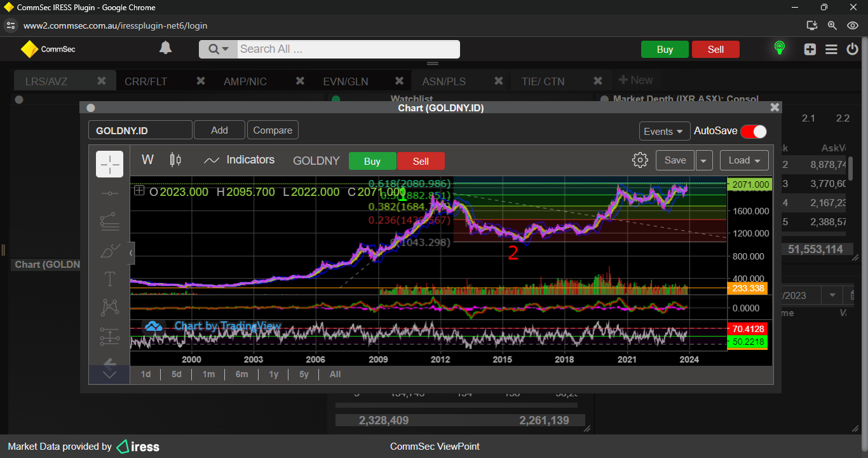Open the Save options arrow dropdown

pyautogui.click(x=704, y=160)
